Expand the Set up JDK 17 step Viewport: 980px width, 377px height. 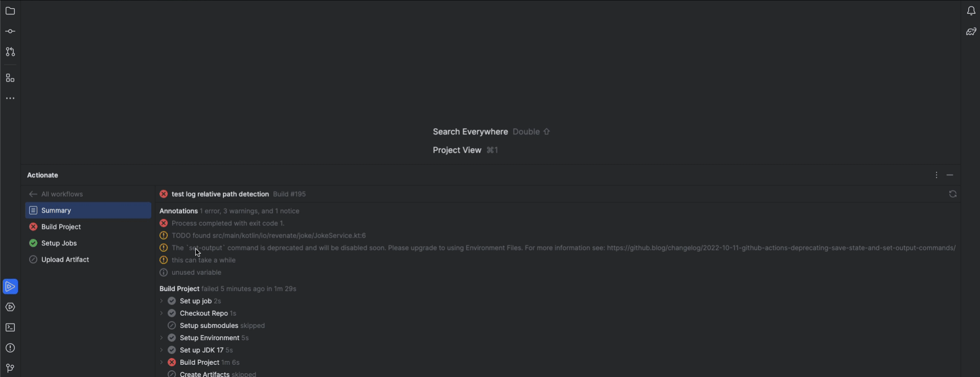(161, 350)
